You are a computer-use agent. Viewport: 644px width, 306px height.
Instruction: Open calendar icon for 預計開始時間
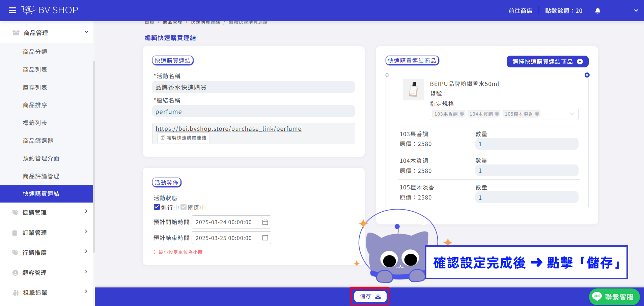coord(265,222)
